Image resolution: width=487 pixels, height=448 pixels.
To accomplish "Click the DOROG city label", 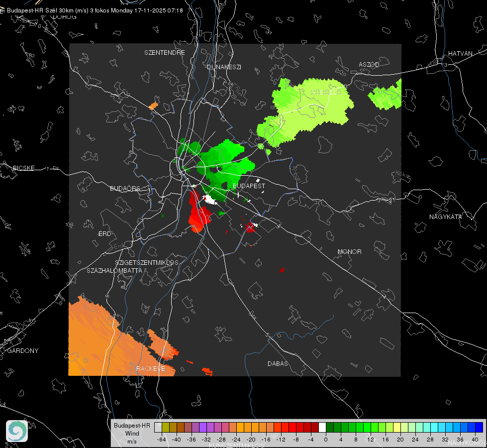I will (65, 17).
